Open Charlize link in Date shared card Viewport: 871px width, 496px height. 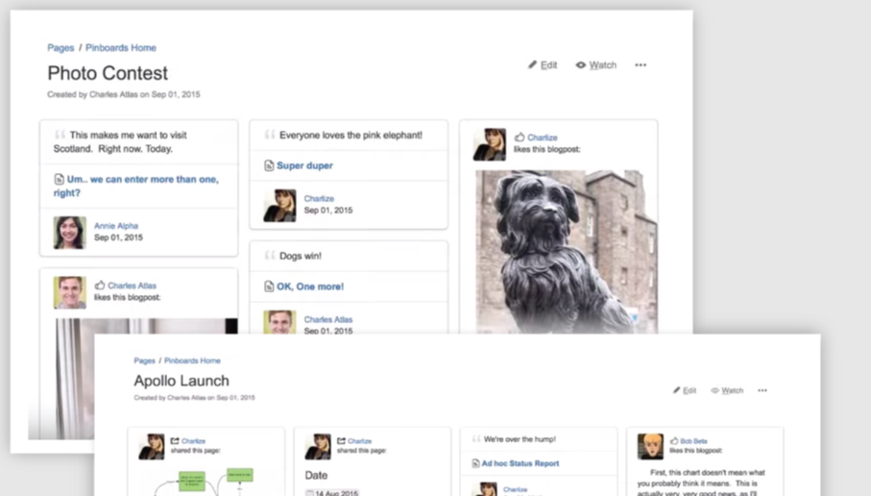(x=359, y=441)
